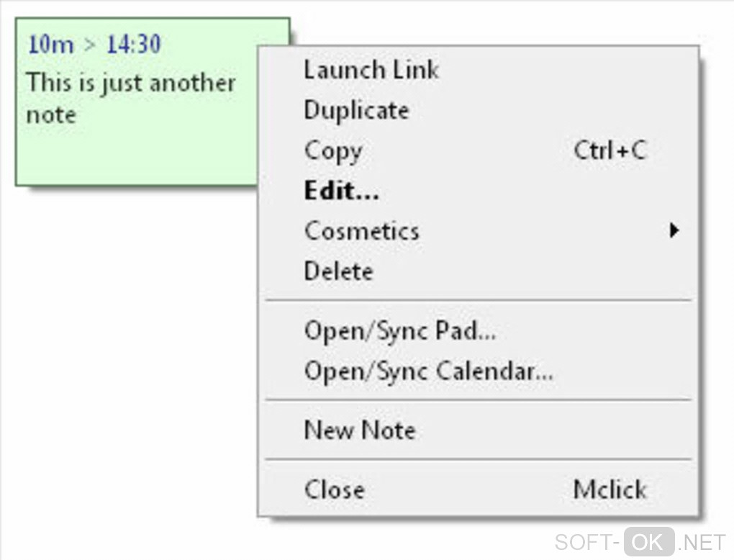Click the note text "This is just another"

(131, 83)
